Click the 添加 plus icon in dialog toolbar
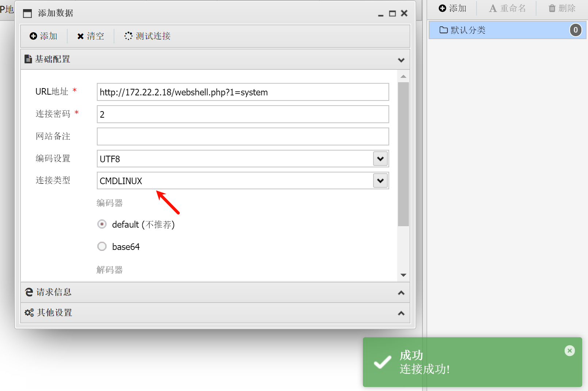The width and height of the screenshot is (588, 391). pos(33,36)
